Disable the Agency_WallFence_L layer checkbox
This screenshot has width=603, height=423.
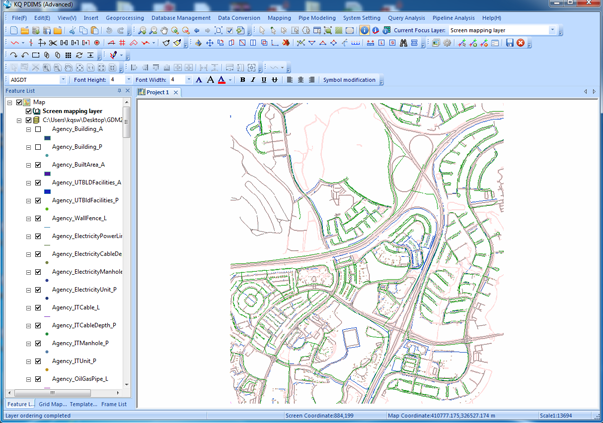[x=38, y=218]
